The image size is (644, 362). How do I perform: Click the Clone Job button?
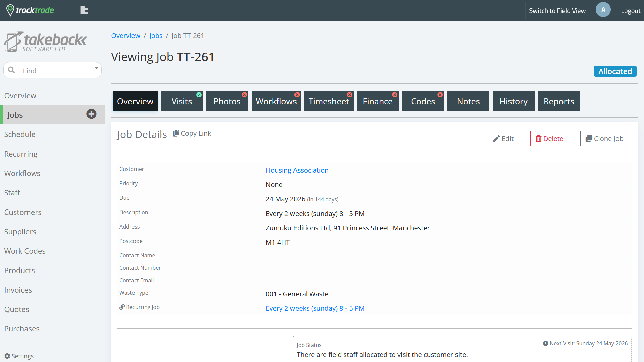click(x=604, y=139)
